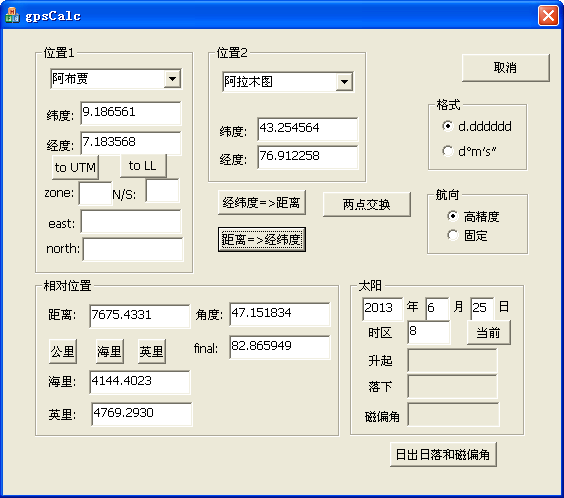Click the month field showing 6
564x498 pixels.
pyautogui.click(x=437, y=309)
